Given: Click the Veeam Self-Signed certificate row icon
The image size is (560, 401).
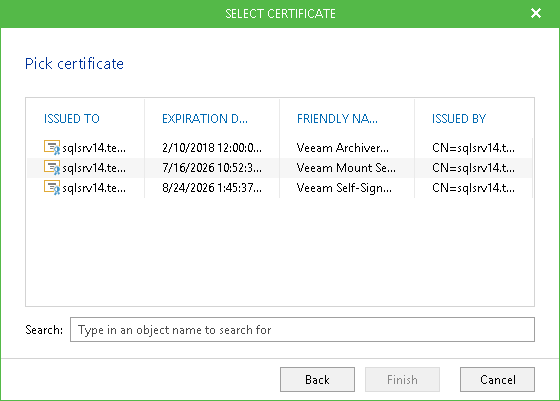Looking at the screenshot, I should 52,187.
